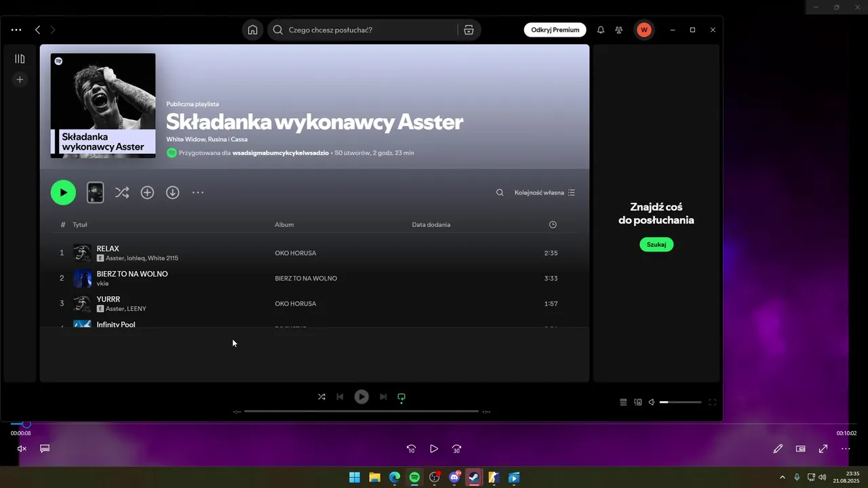The width and height of the screenshot is (868, 488).
Task: Enter full screen with the video player's arrows icon
Action: [823, 449]
